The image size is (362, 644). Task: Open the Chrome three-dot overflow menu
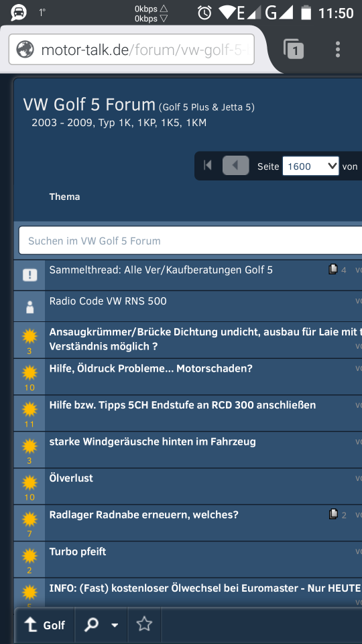tap(337, 49)
